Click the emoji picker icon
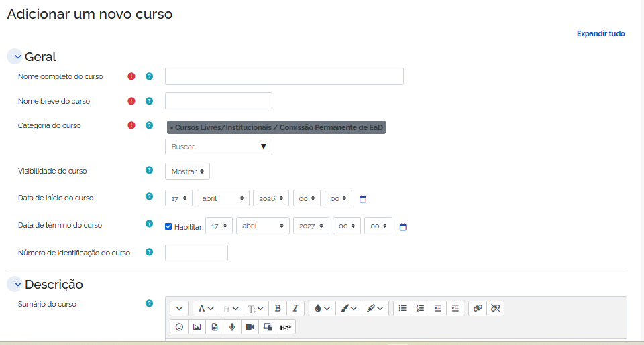The image size is (644, 345). tap(179, 327)
